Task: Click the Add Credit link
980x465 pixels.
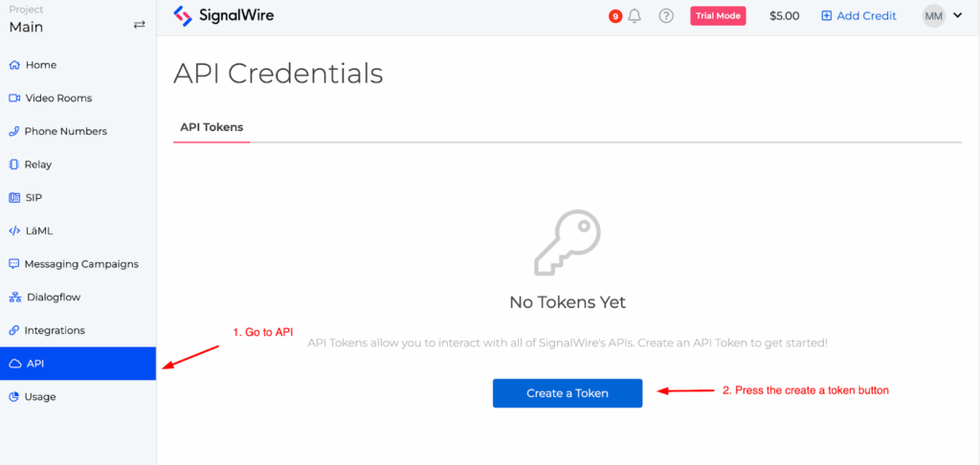Action: (x=858, y=16)
